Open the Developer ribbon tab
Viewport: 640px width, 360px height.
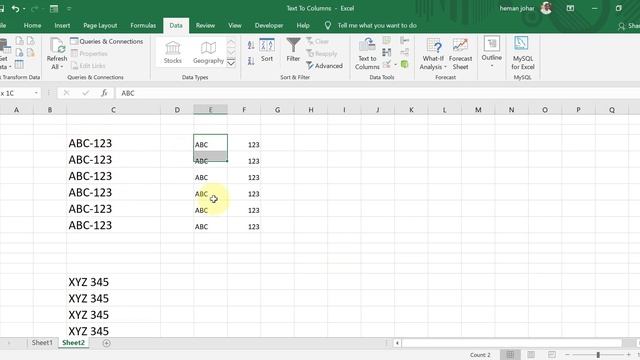pos(269,25)
